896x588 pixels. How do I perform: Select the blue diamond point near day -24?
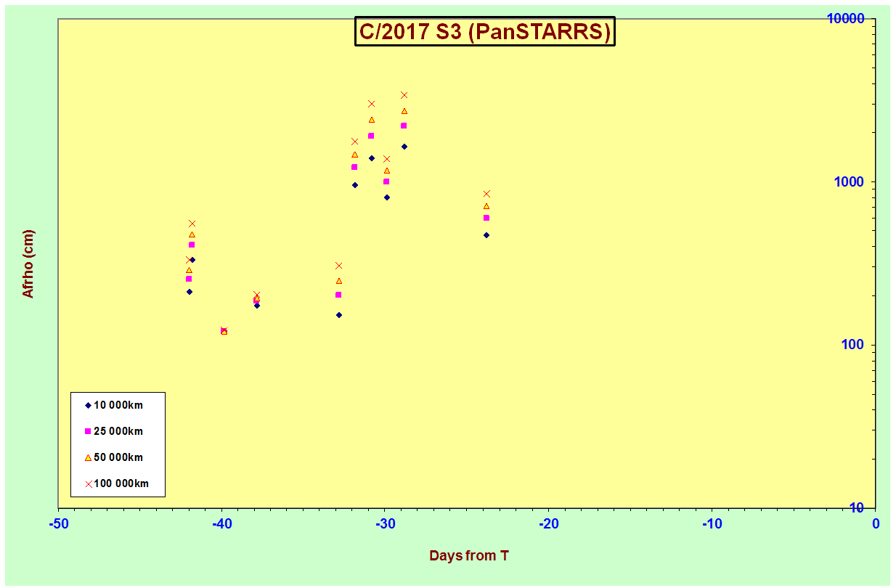pos(486,235)
